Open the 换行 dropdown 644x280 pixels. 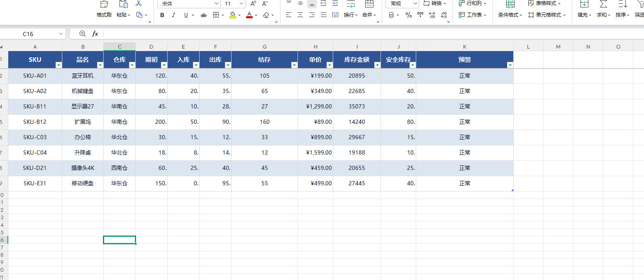pyautogui.click(x=356, y=15)
